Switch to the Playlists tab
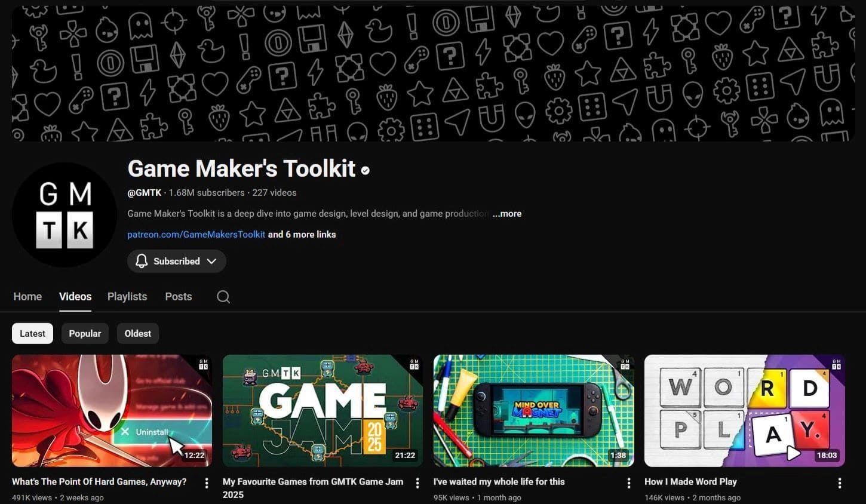 [x=127, y=296]
